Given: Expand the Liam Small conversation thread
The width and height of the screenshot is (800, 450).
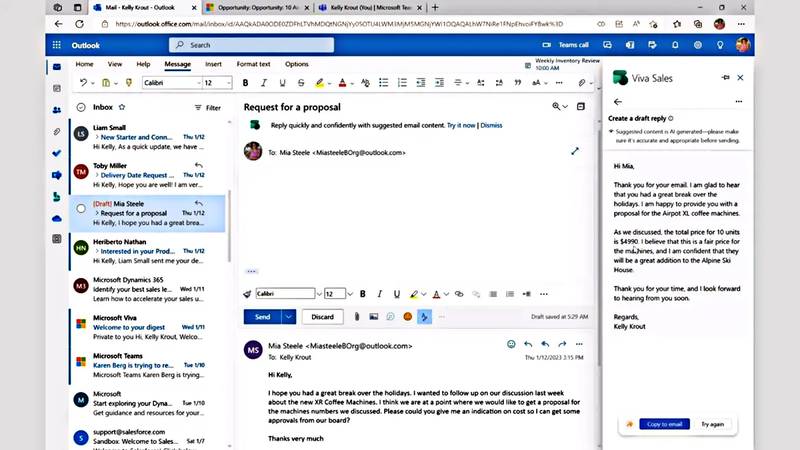Looking at the screenshot, I should 97,137.
